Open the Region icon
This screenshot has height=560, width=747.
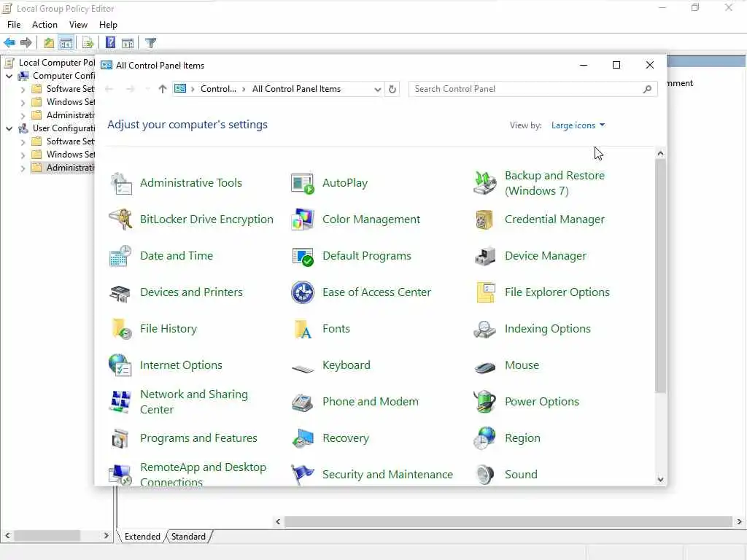point(485,438)
